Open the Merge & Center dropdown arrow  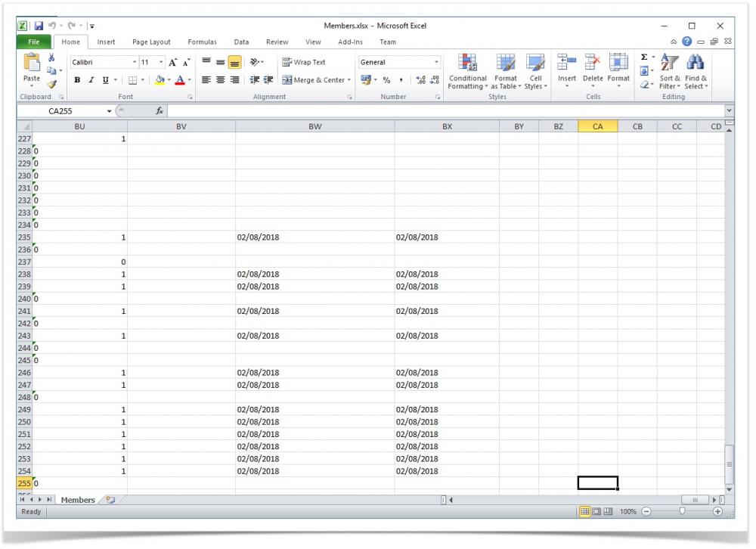tap(350, 80)
